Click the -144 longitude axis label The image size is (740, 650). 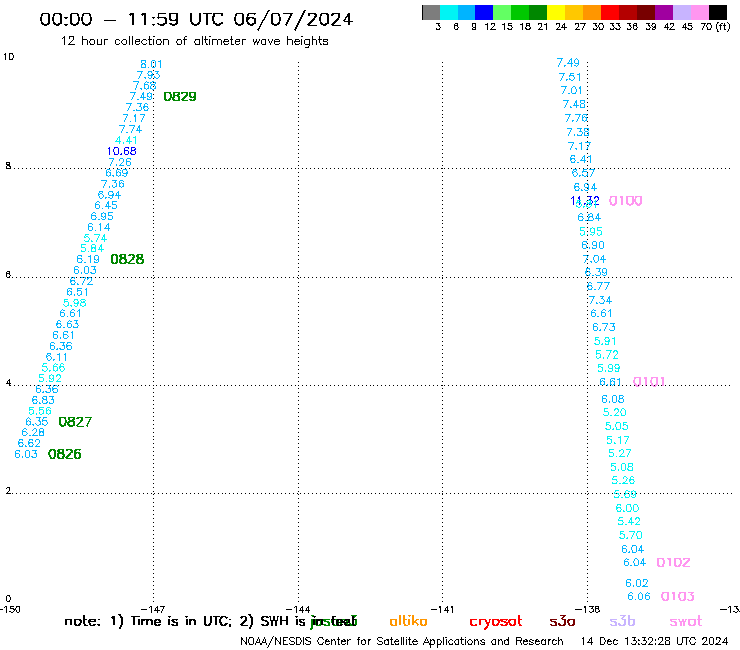coord(298,609)
